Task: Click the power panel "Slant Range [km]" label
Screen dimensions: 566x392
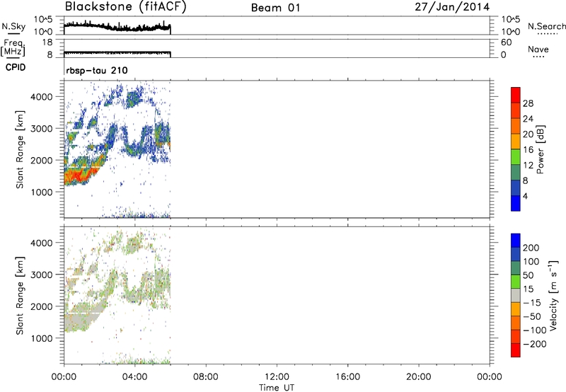Action: coord(20,149)
